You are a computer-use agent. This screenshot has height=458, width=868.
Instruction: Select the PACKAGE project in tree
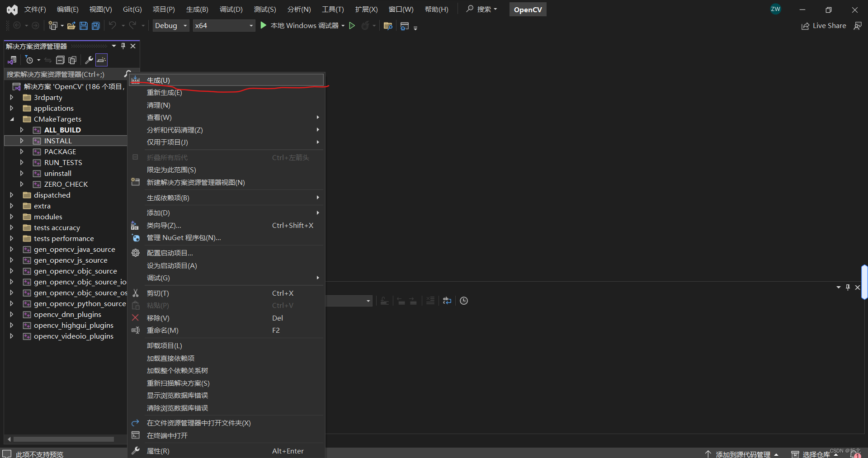[x=60, y=151]
